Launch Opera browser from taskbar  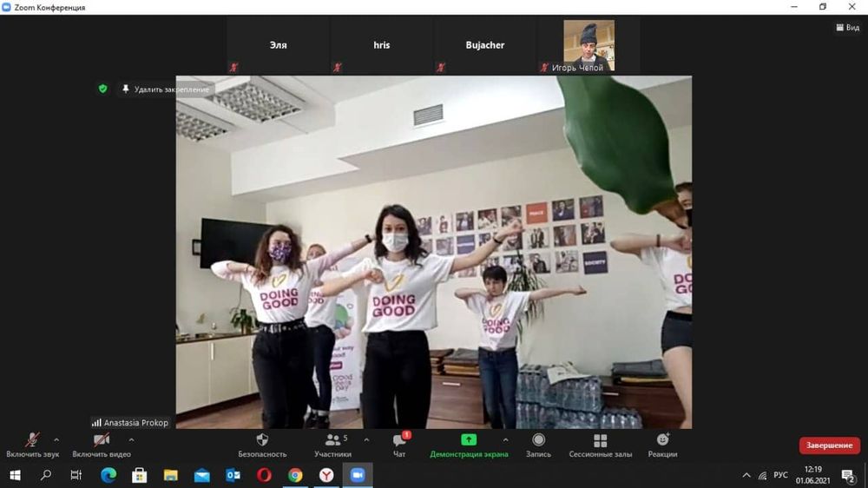[264, 475]
